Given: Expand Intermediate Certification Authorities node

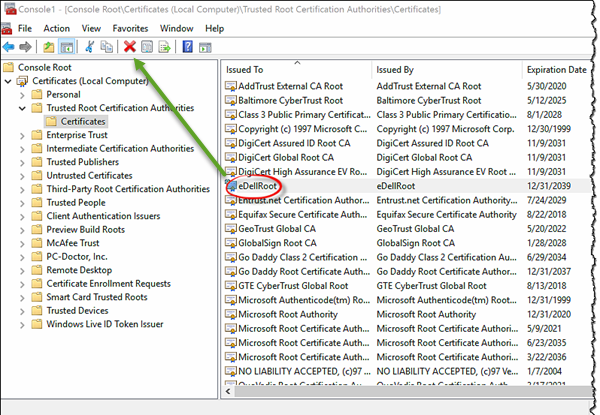Looking at the screenshot, I should (22, 149).
